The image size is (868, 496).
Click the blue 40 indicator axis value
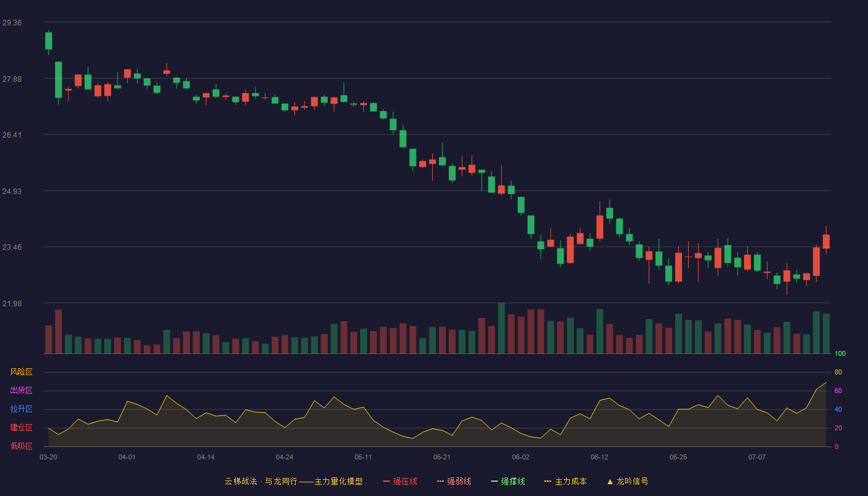(838, 410)
